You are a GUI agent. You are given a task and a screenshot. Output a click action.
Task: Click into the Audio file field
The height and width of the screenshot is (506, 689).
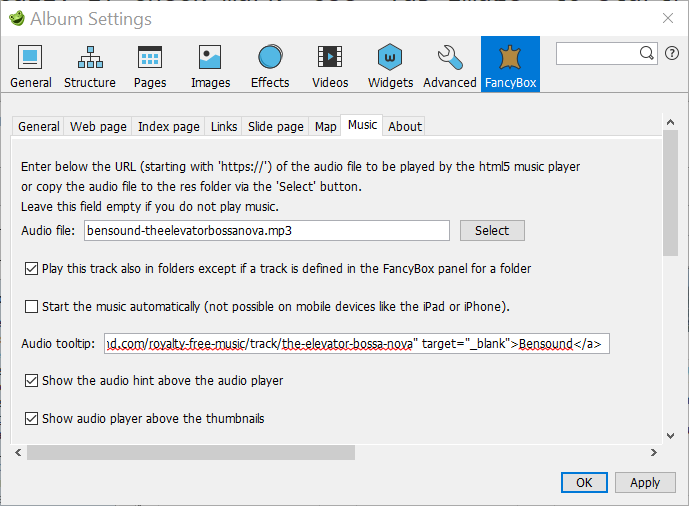(x=267, y=230)
